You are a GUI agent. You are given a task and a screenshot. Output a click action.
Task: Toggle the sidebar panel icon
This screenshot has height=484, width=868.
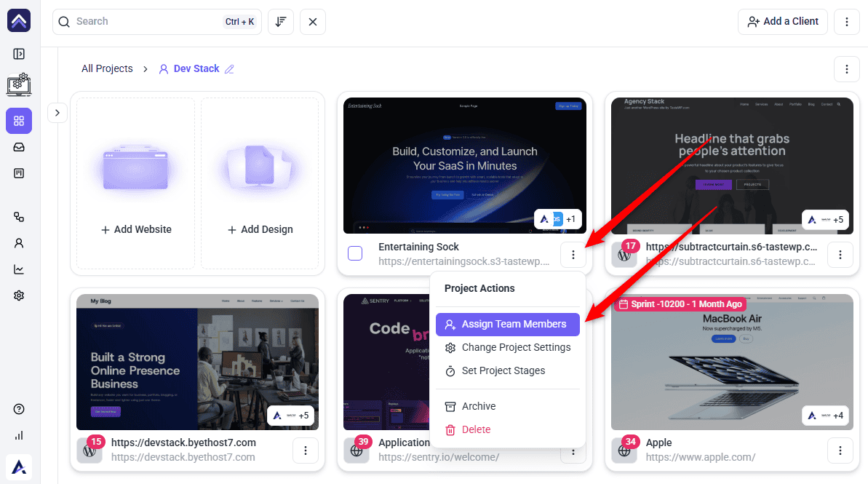tap(19, 54)
